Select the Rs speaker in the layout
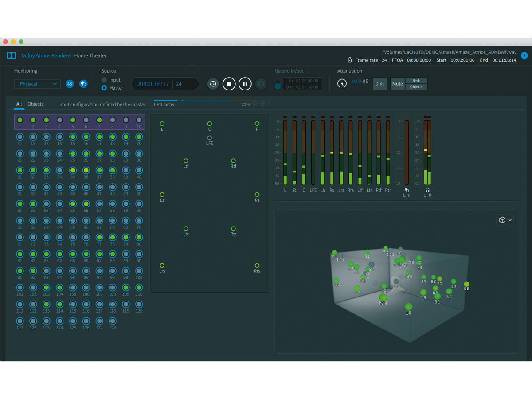Image resolution: width=532 pixels, height=399 pixels. click(x=257, y=195)
